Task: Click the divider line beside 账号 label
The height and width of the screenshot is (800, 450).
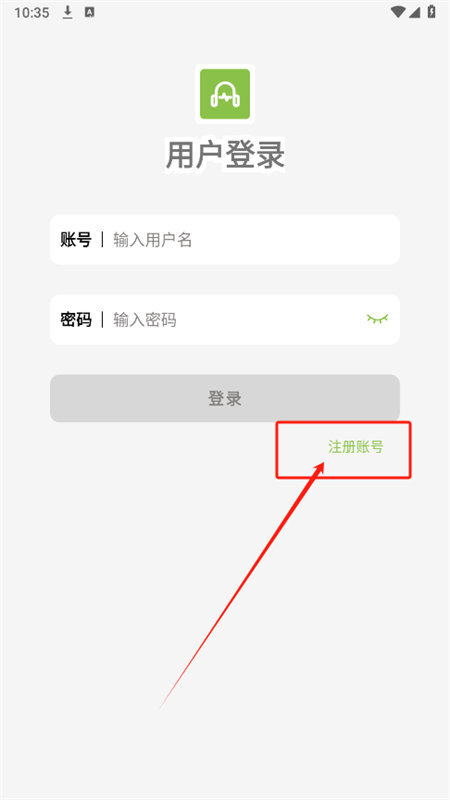Action: coord(102,239)
